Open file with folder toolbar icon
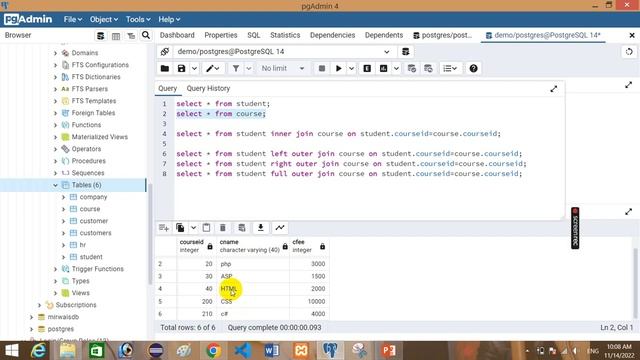640x360 pixels. [x=165, y=69]
